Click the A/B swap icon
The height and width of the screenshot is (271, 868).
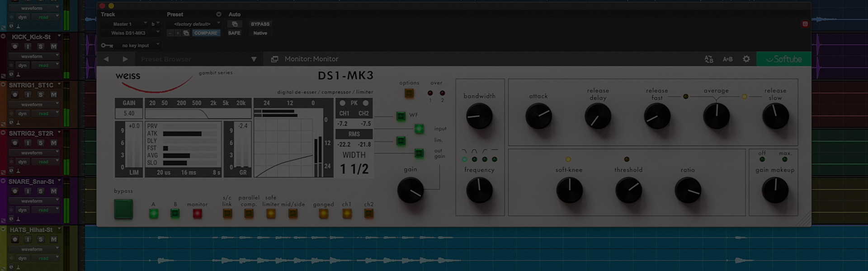coord(708,59)
